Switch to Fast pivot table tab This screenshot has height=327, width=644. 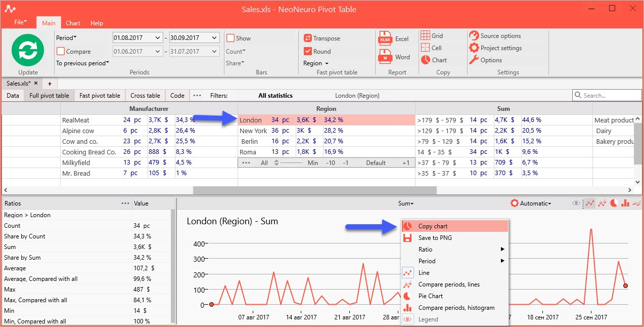tap(100, 95)
